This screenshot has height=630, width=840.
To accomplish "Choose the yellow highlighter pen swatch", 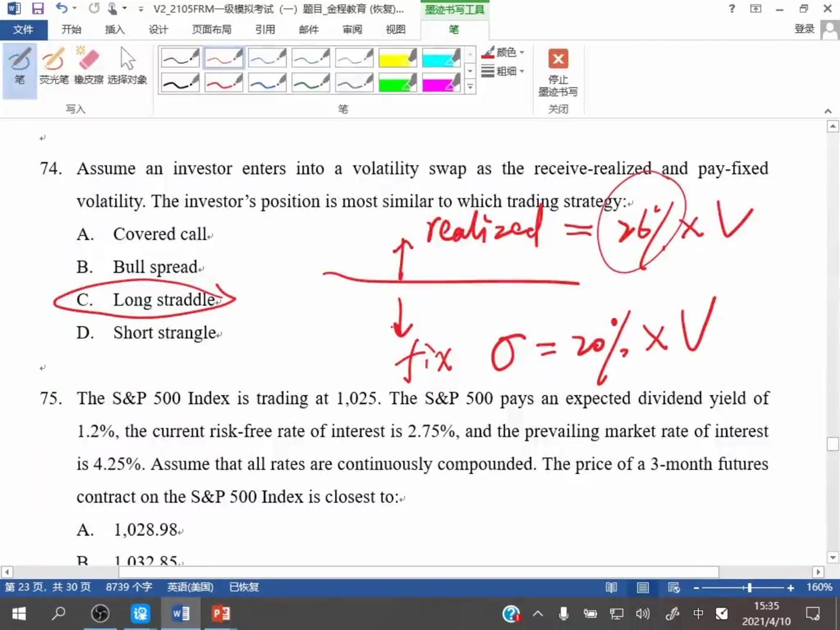I will pos(397,58).
